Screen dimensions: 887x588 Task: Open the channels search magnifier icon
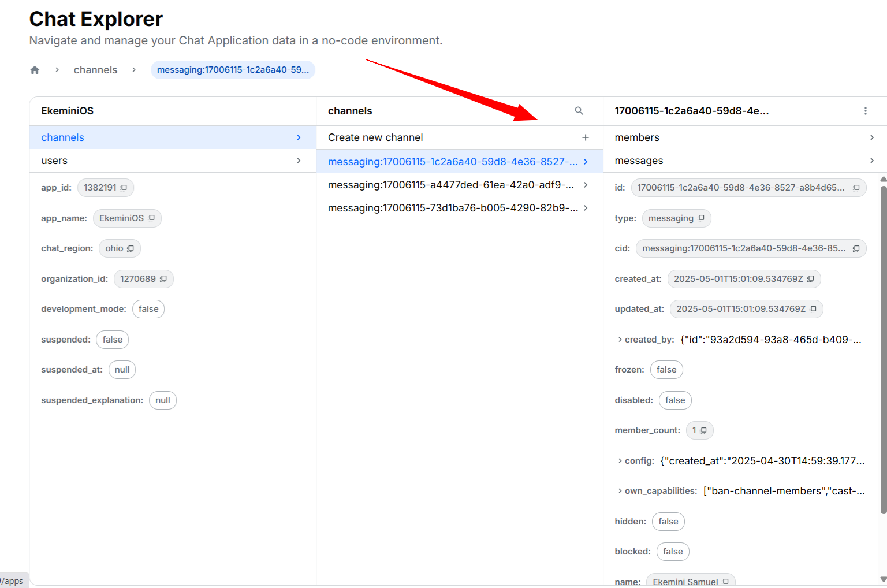[579, 111]
